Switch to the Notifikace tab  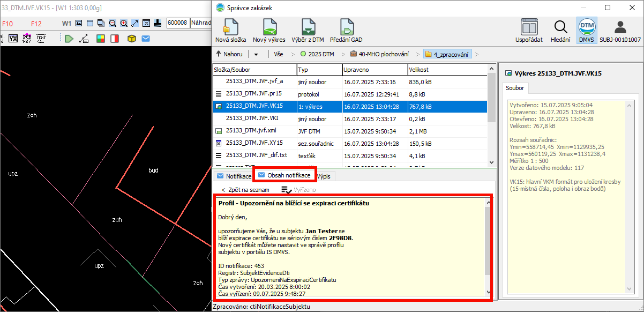[233, 176]
